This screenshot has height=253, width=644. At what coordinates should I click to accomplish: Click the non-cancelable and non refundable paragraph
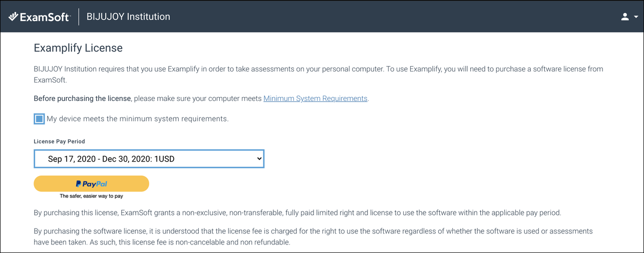(x=313, y=237)
